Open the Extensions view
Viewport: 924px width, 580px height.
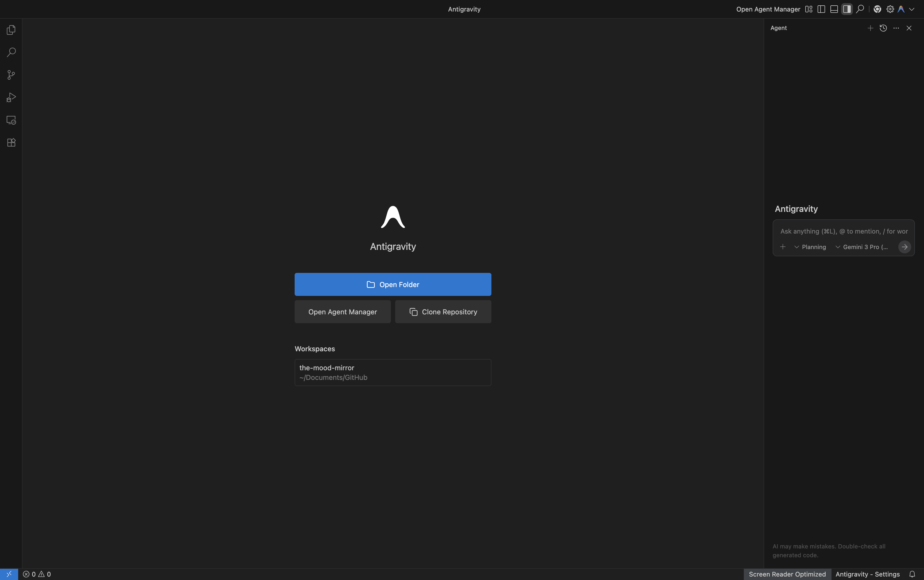pos(11,143)
